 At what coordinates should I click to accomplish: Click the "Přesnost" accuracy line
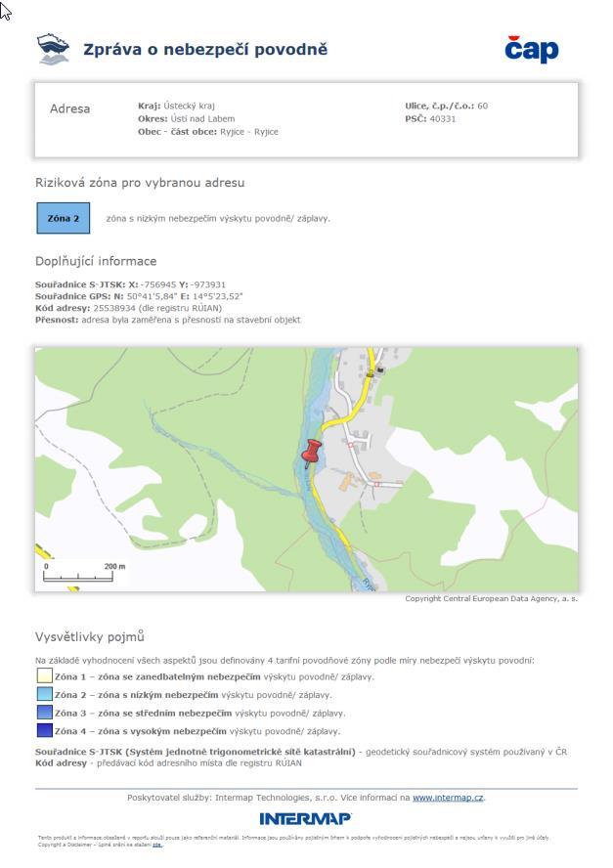pyautogui.click(x=168, y=320)
